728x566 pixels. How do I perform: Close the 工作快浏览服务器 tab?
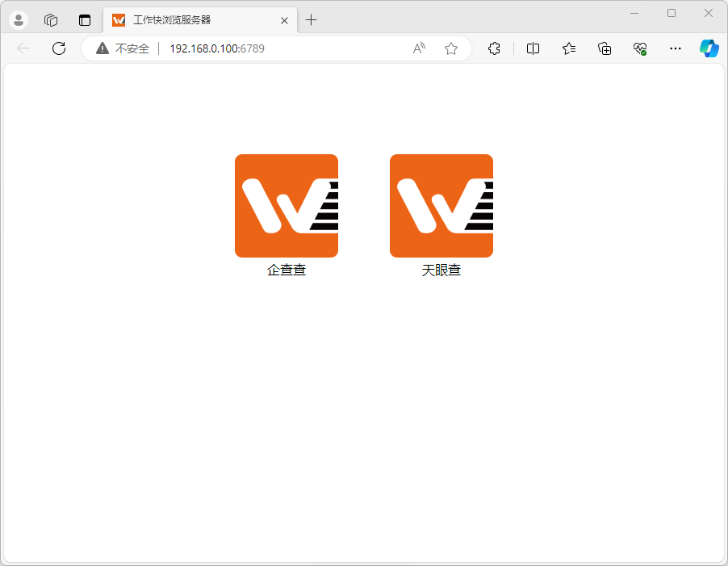[285, 20]
